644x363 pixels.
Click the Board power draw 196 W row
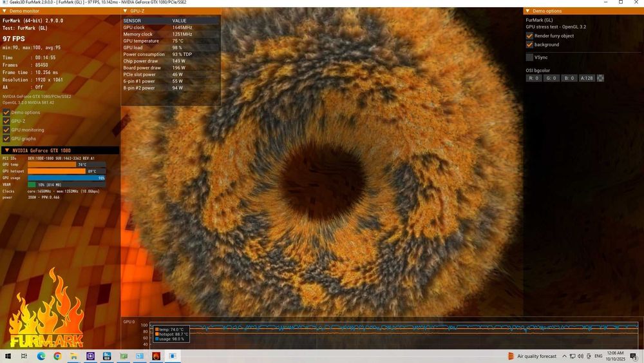(171, 68)
